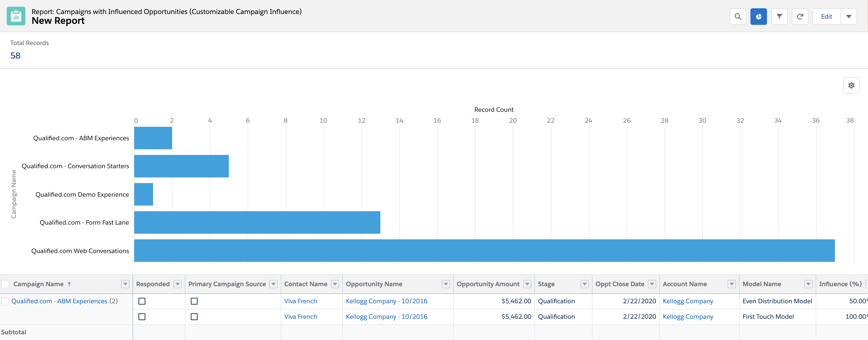Screen dimensions: 868x340
Task: Open Kellogg Company - 10/2016 opportunity, second row
Action: pyautogui.click(x=387, y=316)
